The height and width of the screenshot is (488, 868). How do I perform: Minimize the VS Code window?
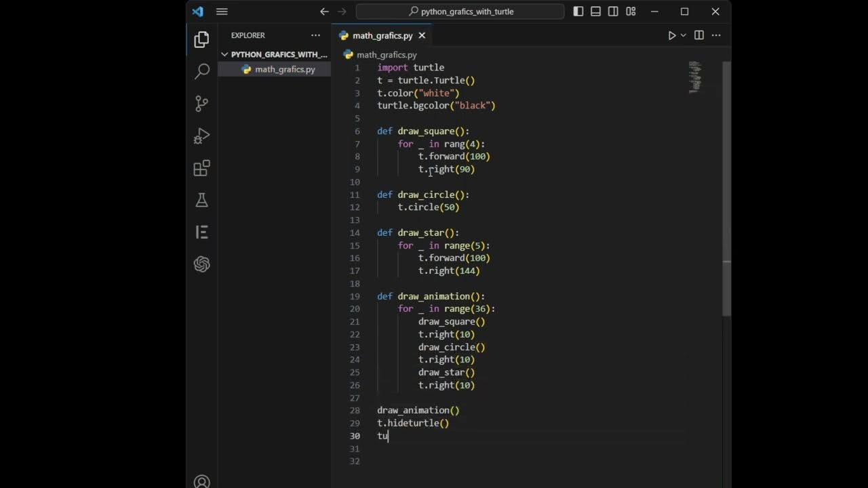[x=654, y=12]
